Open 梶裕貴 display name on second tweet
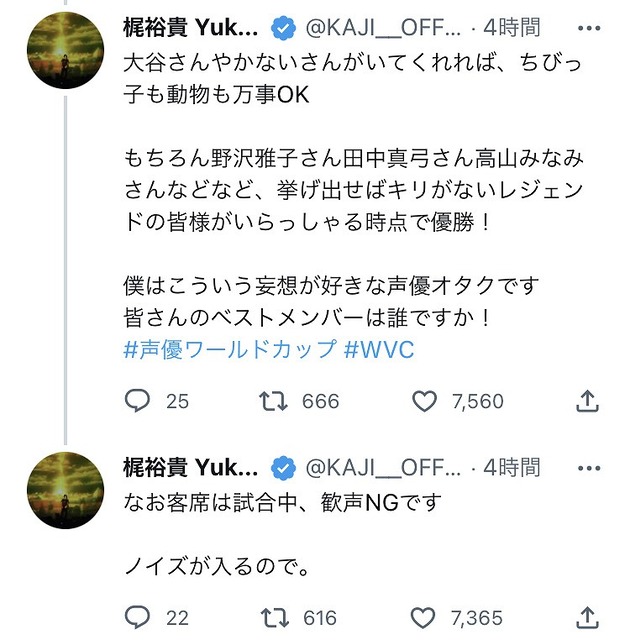 pyautogui.click(x=191, y=467)
